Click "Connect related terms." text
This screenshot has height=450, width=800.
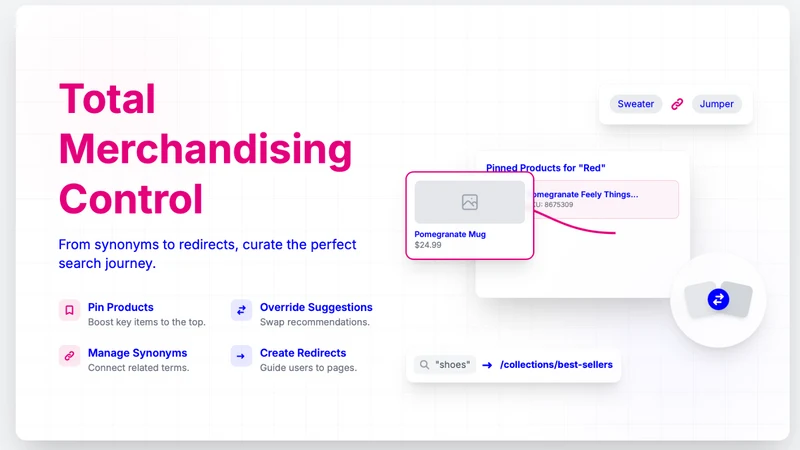[x=138, y=368]
